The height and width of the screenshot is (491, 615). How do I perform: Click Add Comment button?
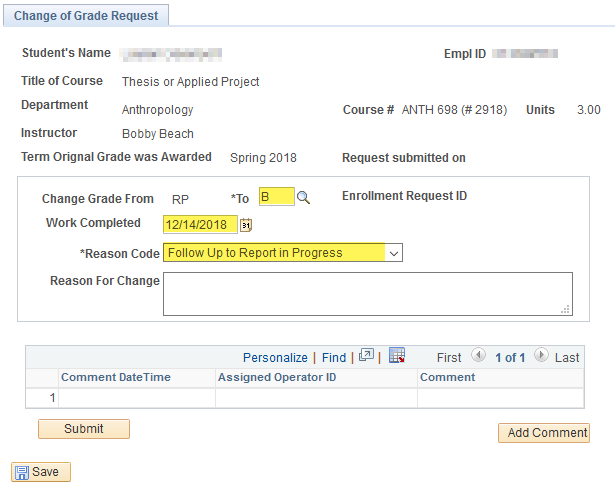point(544,433)
